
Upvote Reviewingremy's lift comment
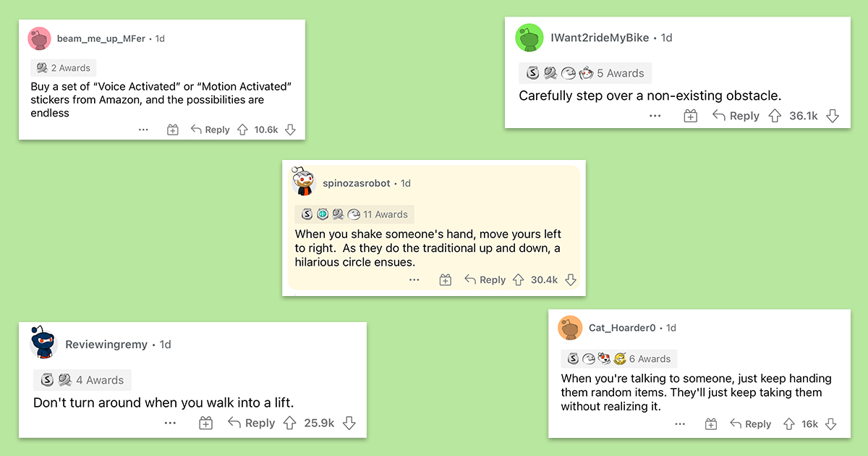tap(290, 423)
